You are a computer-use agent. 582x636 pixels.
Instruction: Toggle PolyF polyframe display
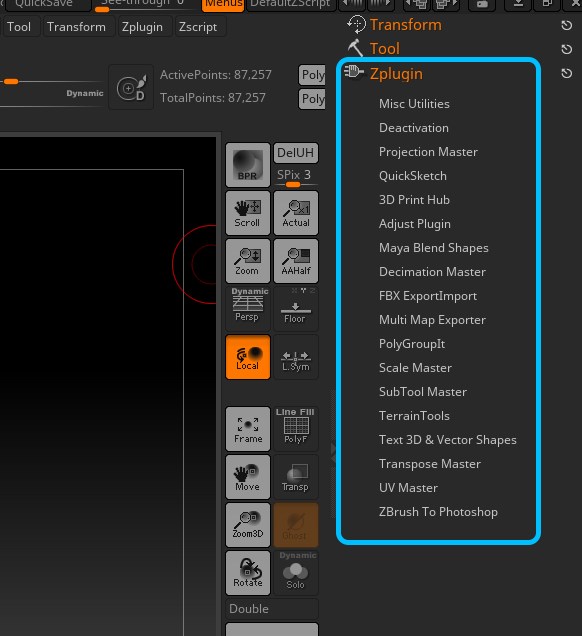(296, 429)
